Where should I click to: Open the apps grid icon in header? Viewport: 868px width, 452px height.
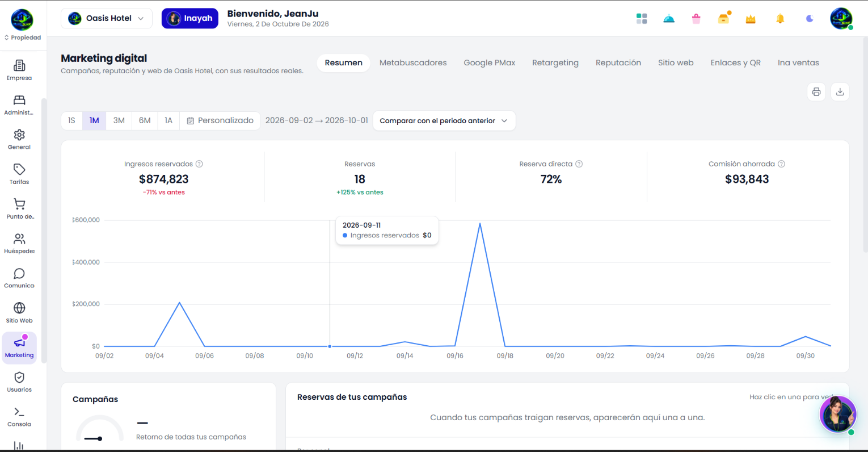pyautogui.click(x=642, y=19)
